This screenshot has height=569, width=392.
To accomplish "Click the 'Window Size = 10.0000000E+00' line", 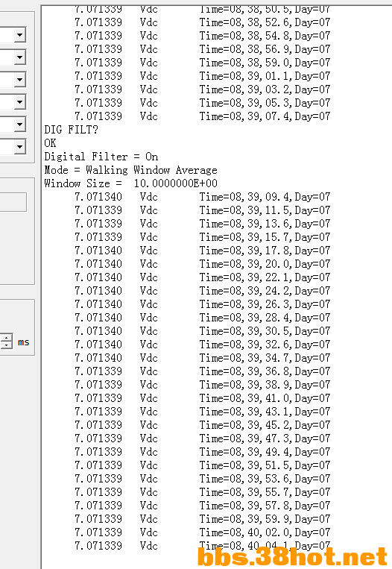I will [x=130, y=183].
